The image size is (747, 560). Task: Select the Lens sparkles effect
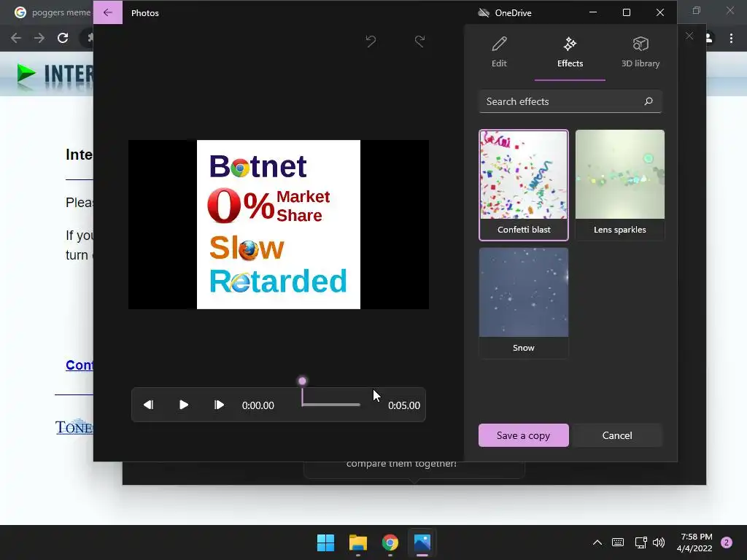(x=620, y=184)
